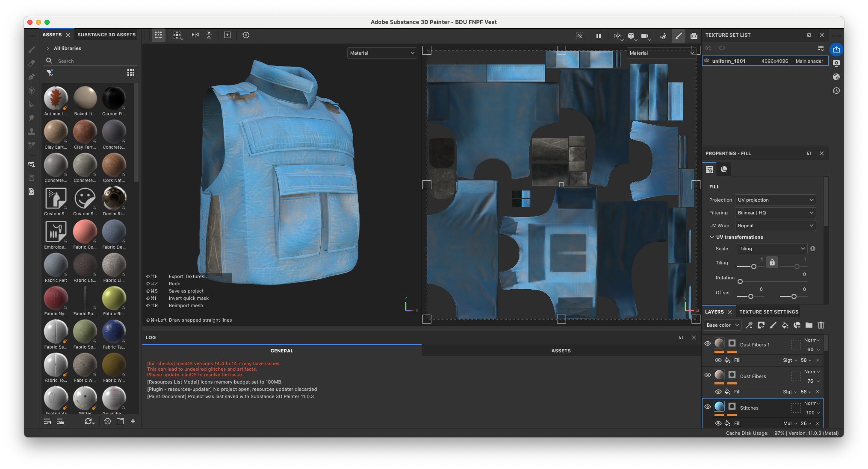This screenshot has width=868, height=469.
Task: Open the Filtering dropdown Bilinear | HQ
Action: [x=775, y=213]
